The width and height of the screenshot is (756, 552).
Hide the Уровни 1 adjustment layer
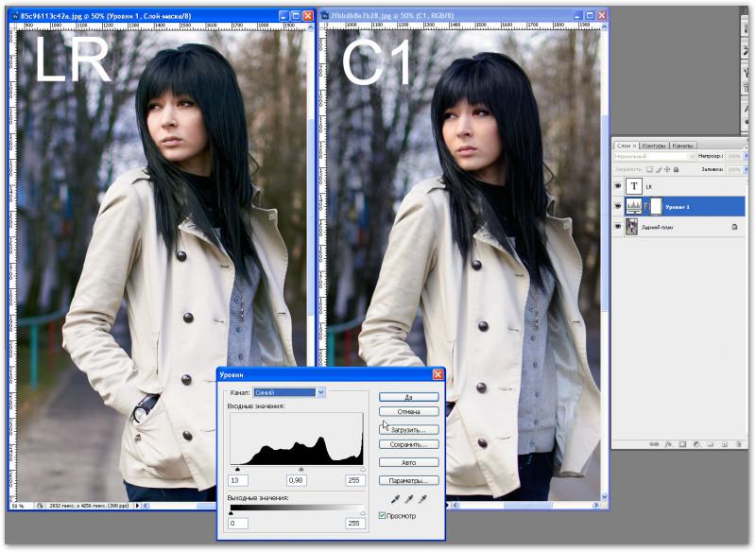click(618, 206)
